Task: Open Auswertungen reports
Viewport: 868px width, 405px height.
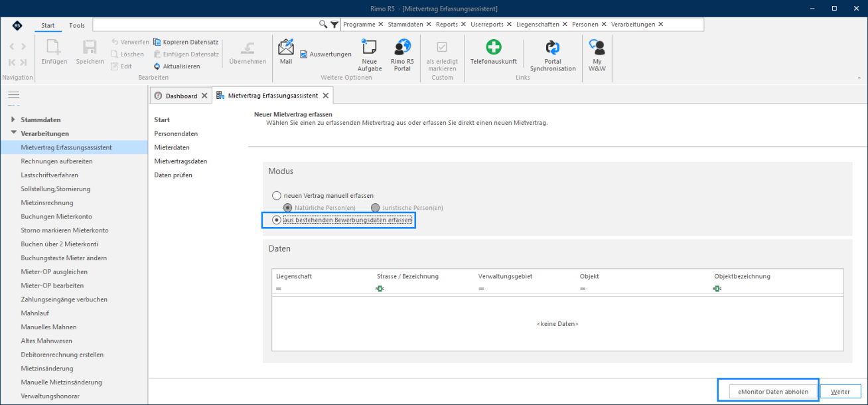Action: click(326, 54)
